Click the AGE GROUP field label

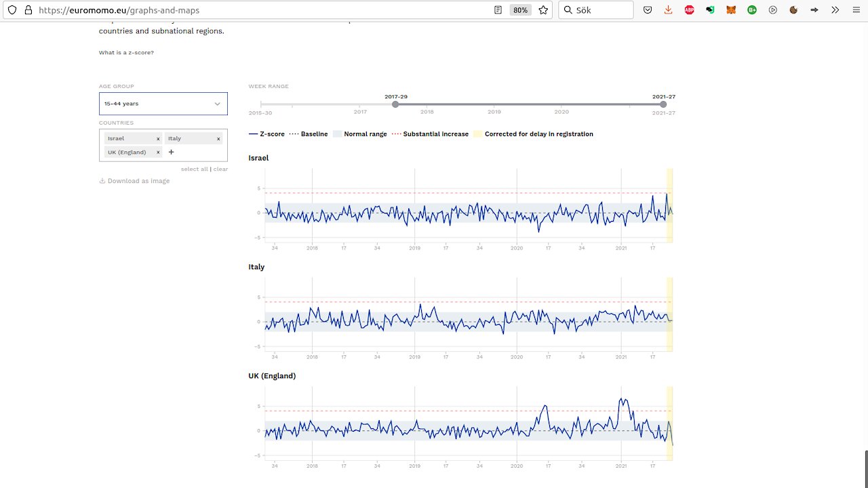coord(117,87)
